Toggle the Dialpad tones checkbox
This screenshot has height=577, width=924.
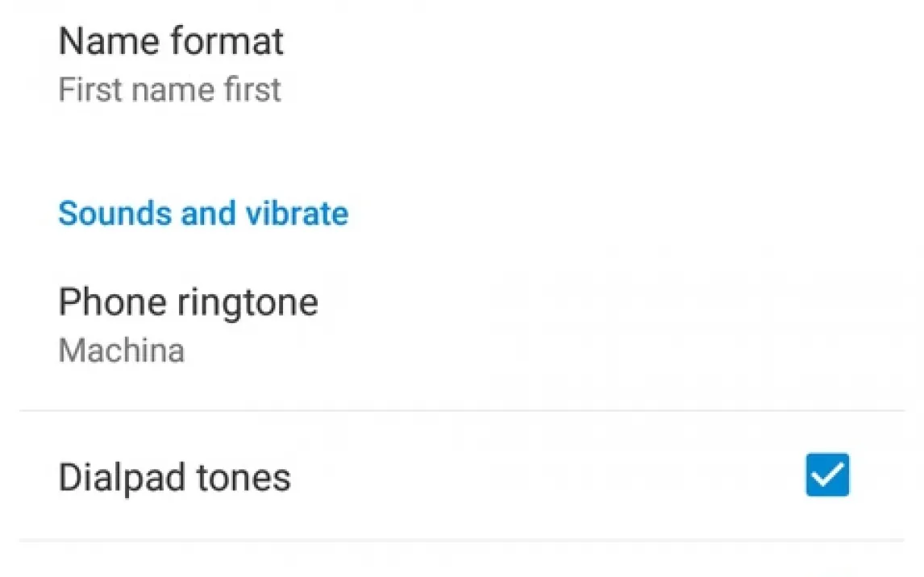click(x=827, y=475)
